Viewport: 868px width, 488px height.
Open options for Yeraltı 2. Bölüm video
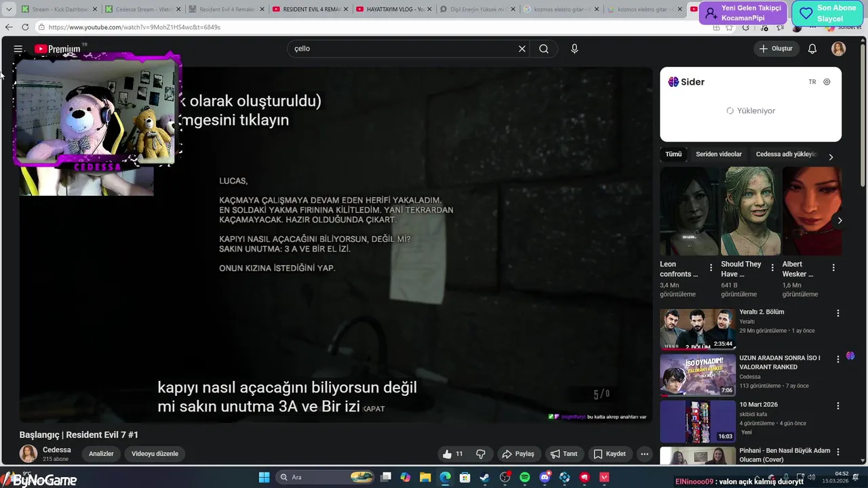point(838,313)
